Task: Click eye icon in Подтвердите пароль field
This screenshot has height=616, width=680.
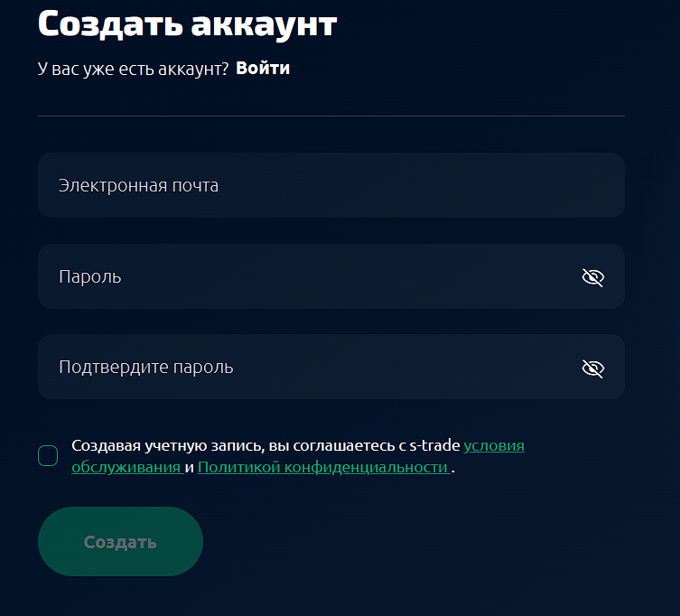Action: (592, 368)
